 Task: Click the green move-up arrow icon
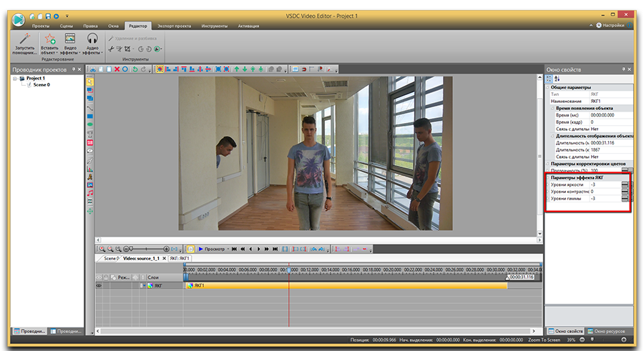[237, 69]
